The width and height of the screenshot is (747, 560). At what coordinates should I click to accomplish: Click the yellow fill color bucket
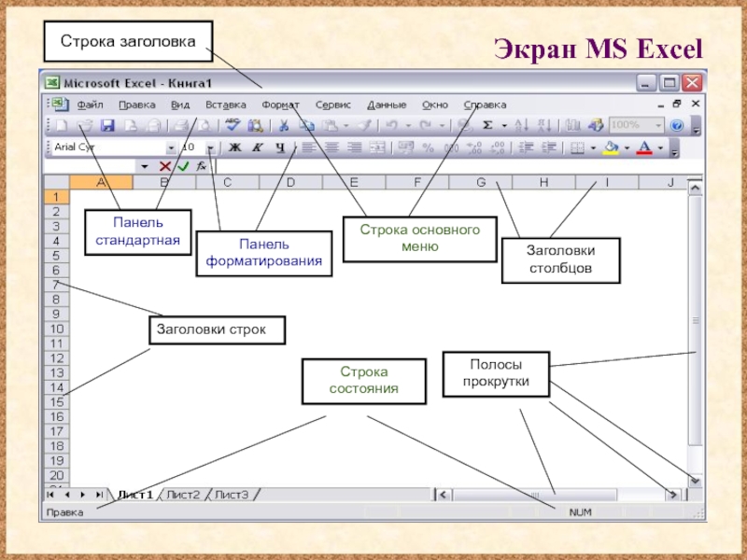(x=611, y=147)
